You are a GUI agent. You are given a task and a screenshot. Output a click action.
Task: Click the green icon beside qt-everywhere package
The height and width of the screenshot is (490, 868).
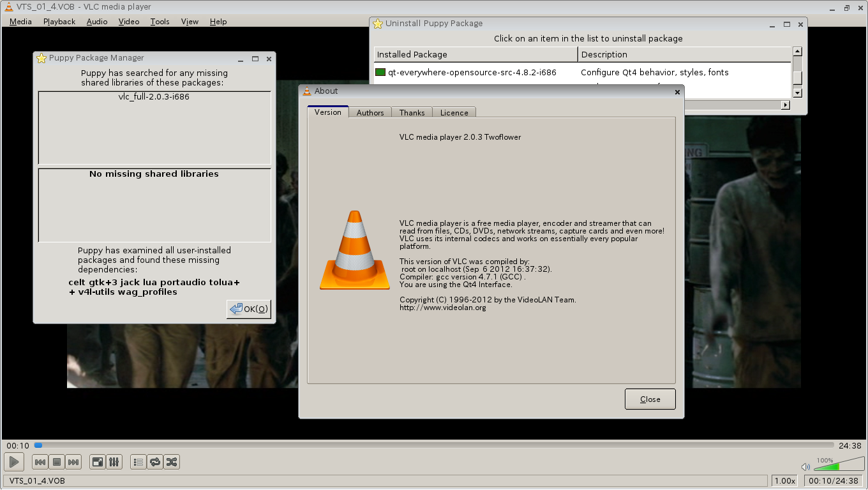click(x=380, y=72)
